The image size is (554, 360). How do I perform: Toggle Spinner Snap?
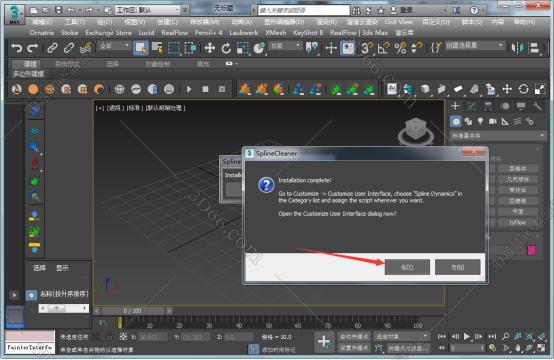pyautogui.click(x=417, y=48)
